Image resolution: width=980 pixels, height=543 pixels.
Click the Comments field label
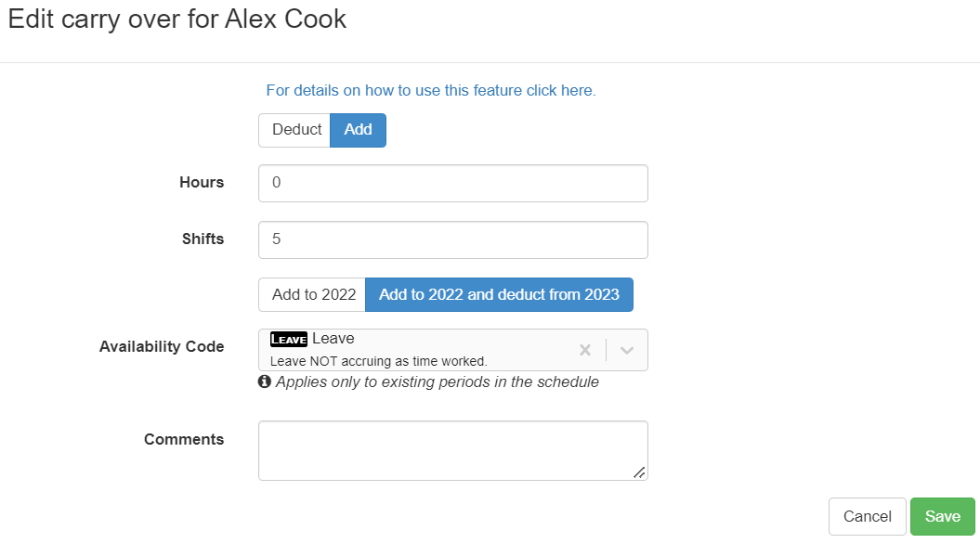coord(184,440)
